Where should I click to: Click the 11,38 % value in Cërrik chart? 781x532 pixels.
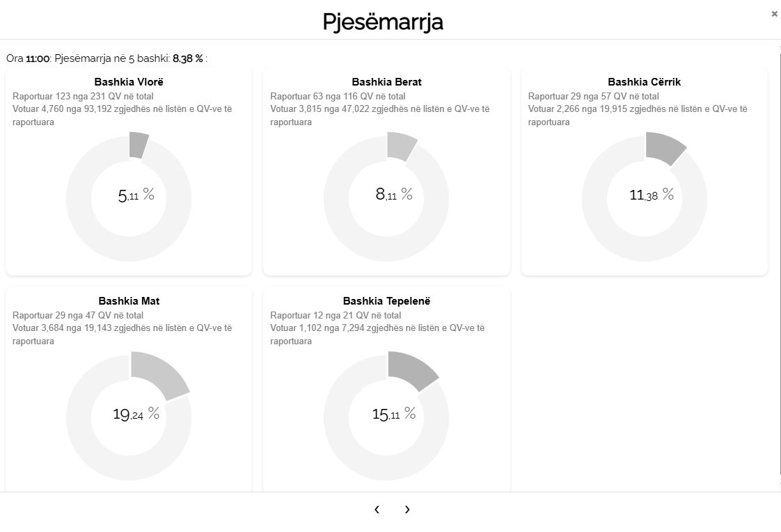pyautogui.click(x=652, y=195)
